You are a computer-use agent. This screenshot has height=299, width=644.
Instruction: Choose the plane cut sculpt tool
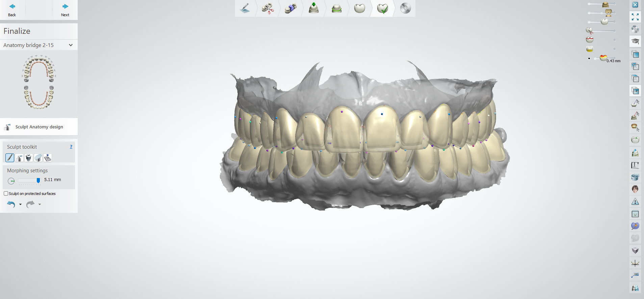click(38, 158)
